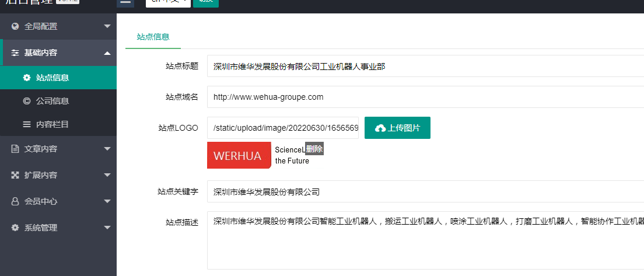Open 公司信息 in the sidebar
Image resolution: width=644 pixels, height=276 pixels.
[x=52, y=101]
